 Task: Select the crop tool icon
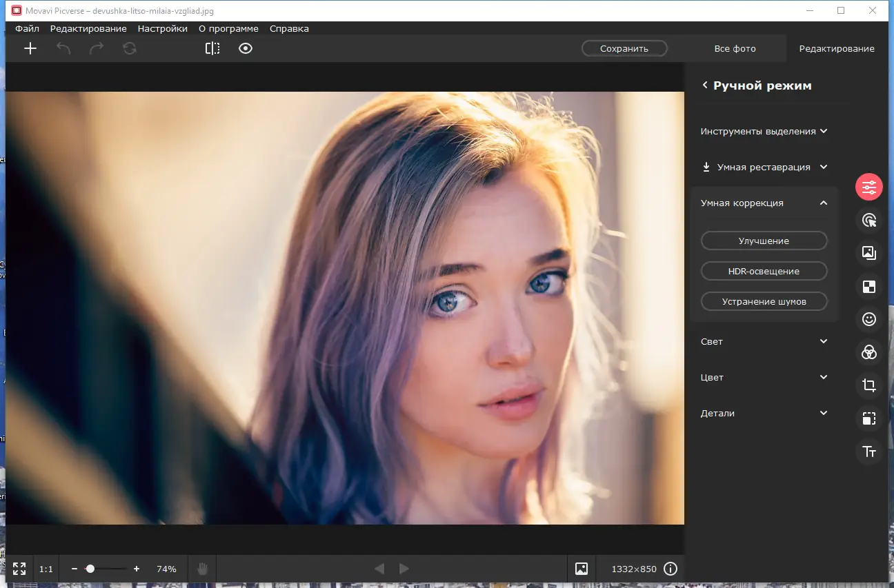point(869,385)
